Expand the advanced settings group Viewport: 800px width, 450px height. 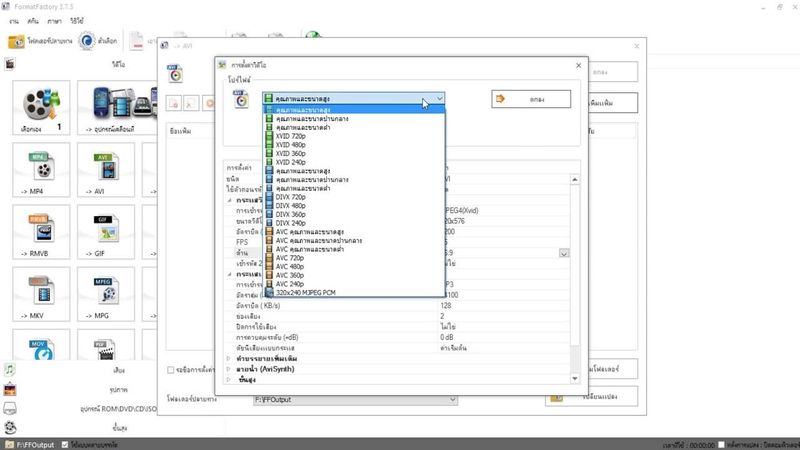pos(229,380)
